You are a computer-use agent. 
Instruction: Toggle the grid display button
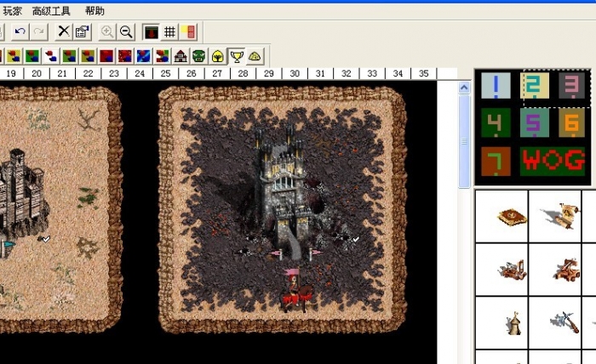pos(169,31)
